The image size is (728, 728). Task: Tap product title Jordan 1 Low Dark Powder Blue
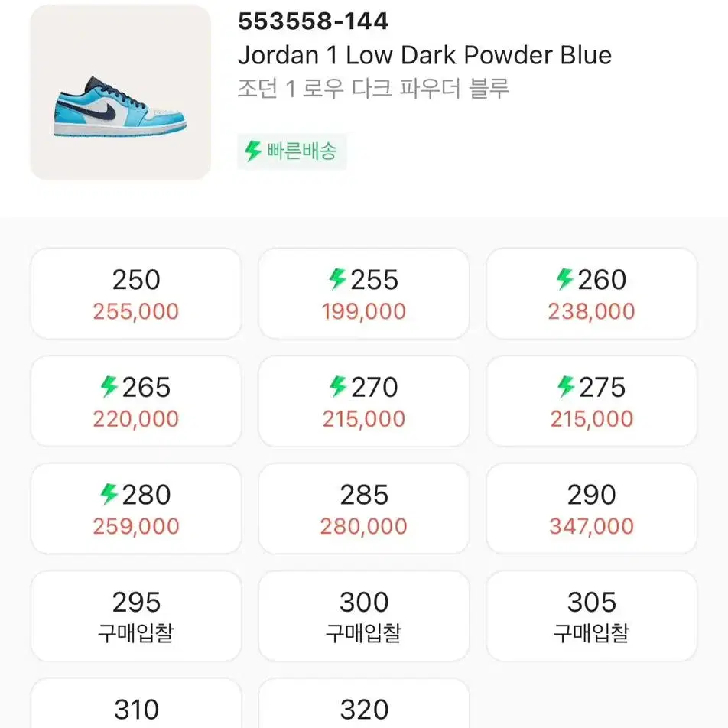point(425,55)
